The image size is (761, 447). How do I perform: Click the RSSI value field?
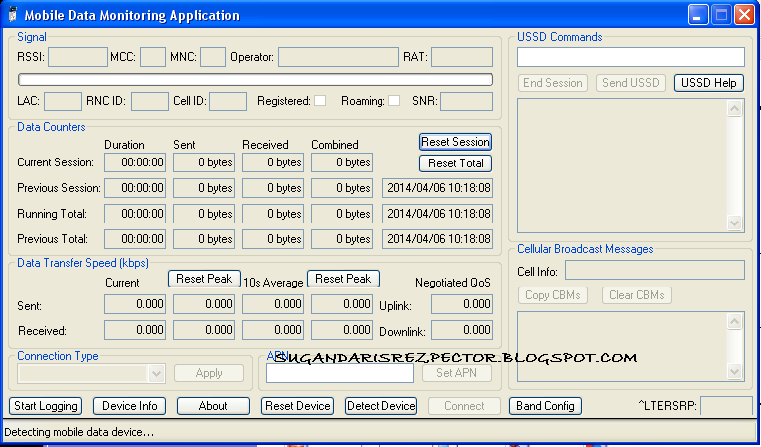[78, 57]
